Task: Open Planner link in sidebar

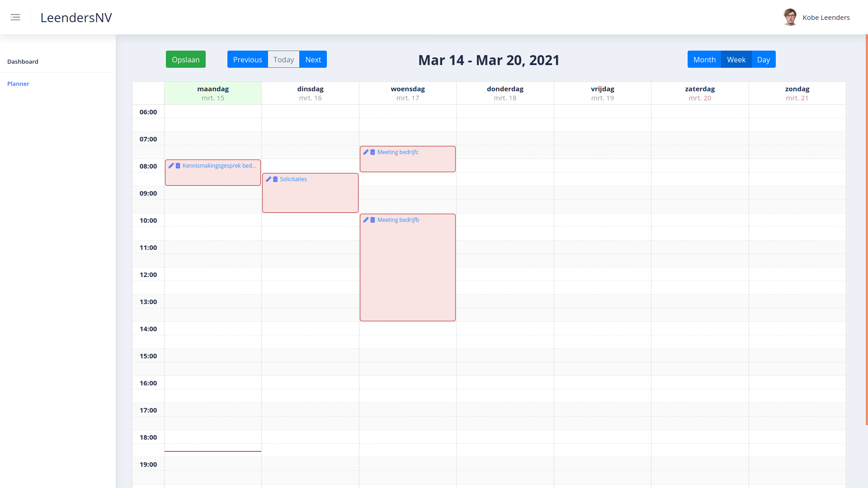Action: (18, 84)
